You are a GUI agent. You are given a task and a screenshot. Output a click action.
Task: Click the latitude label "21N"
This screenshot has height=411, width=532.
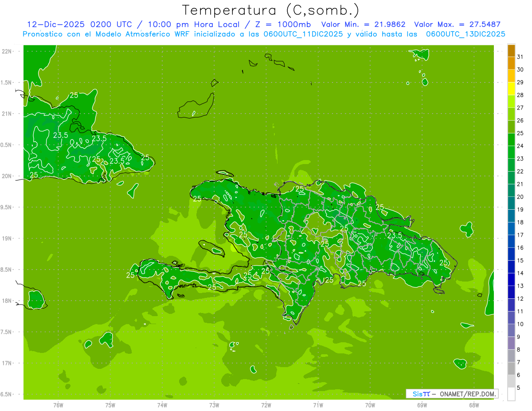(x=8, y=114)
